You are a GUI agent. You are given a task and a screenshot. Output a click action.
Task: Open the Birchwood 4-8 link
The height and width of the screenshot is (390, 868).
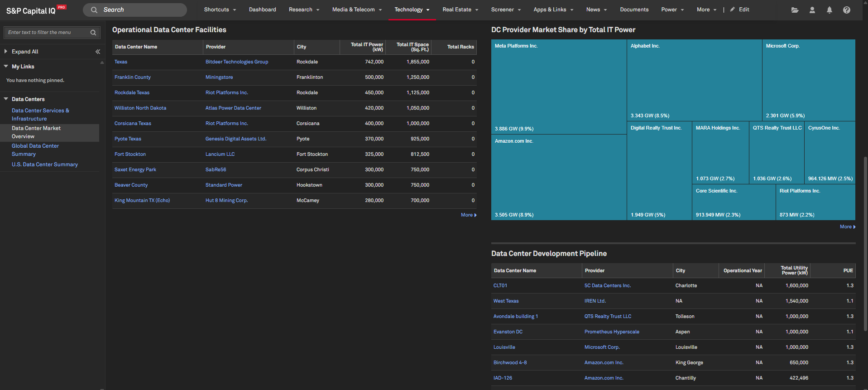(510, 363)
